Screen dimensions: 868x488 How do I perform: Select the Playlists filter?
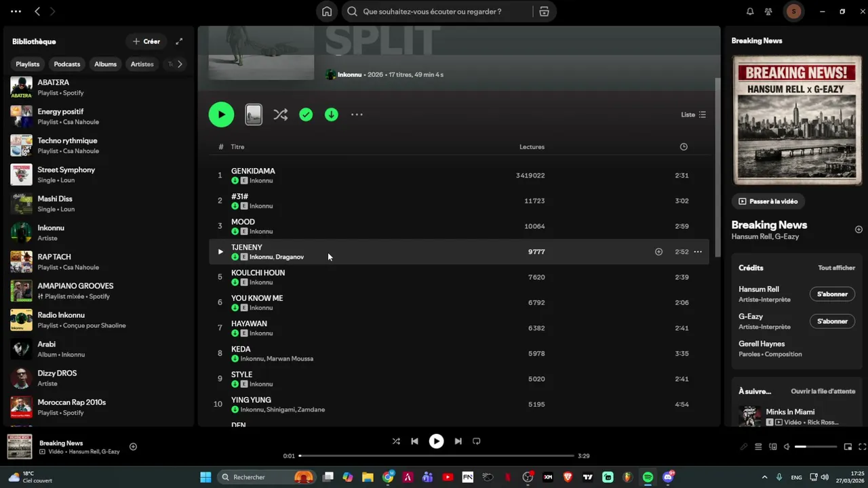(x=28, y=64)
